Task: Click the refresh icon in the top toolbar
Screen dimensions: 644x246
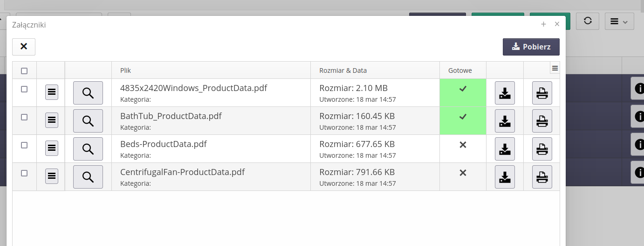Action: tap(588, 21)
